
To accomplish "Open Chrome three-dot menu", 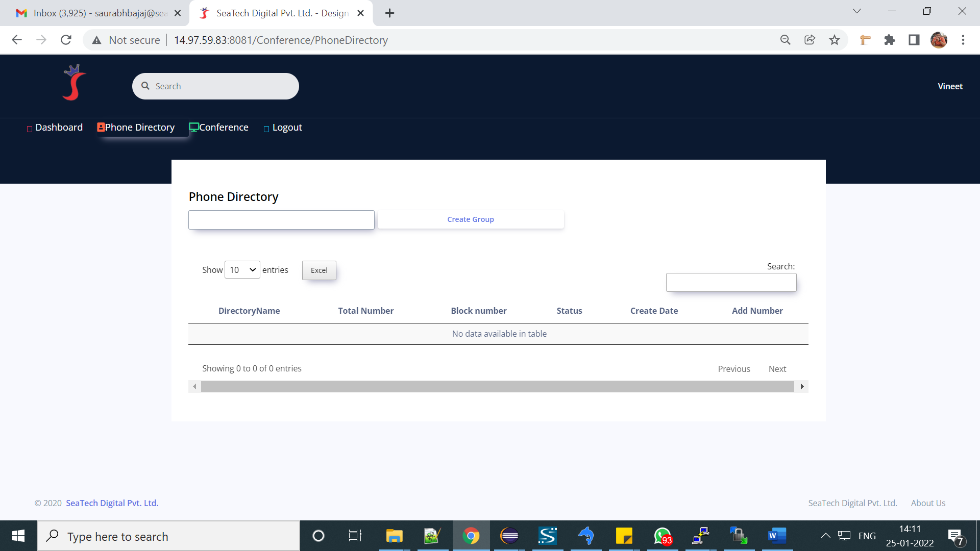I will pos(963,40).
